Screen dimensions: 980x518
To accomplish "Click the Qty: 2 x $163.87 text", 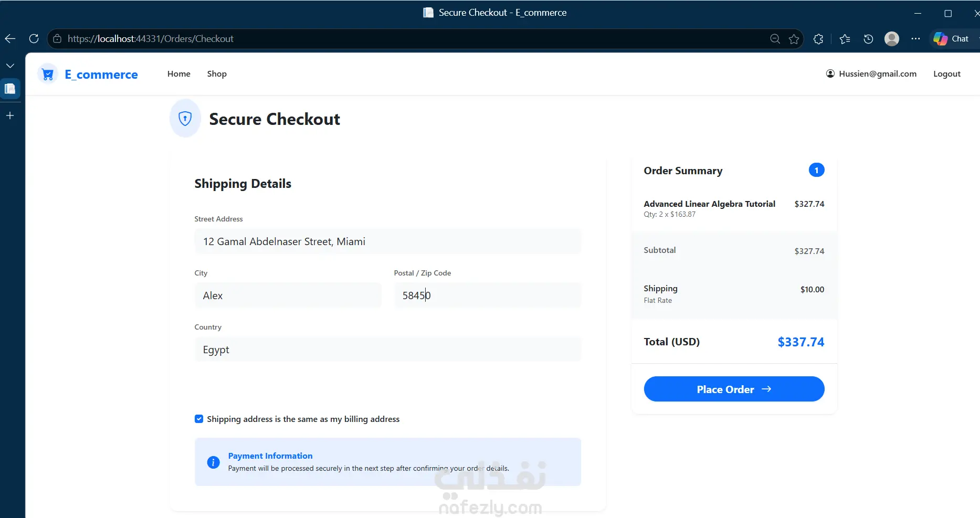I will (x=670, y=215).
